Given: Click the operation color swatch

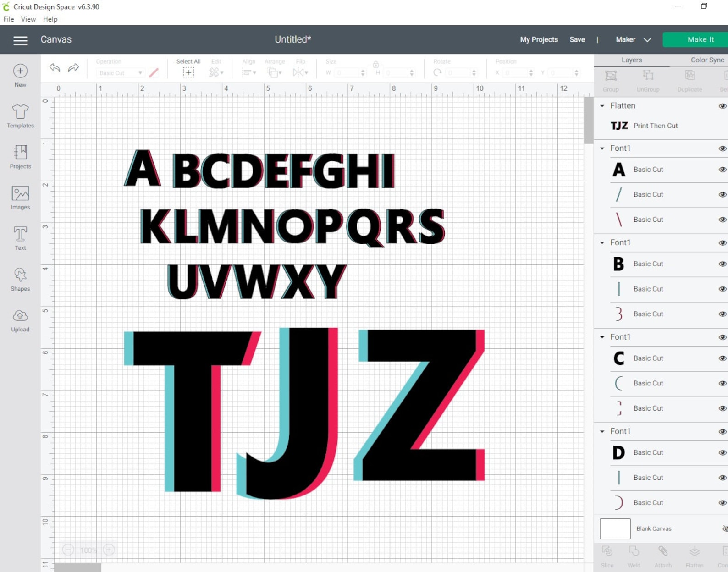Looking at the screenshot, I should (154, 73).
